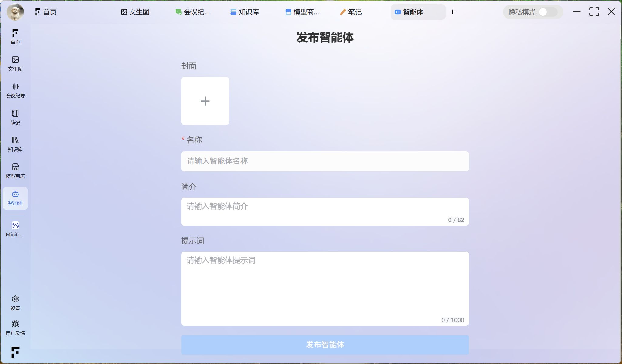Open 文生图 in the left sidebar
622x364 pixels.
click(15, 63)
